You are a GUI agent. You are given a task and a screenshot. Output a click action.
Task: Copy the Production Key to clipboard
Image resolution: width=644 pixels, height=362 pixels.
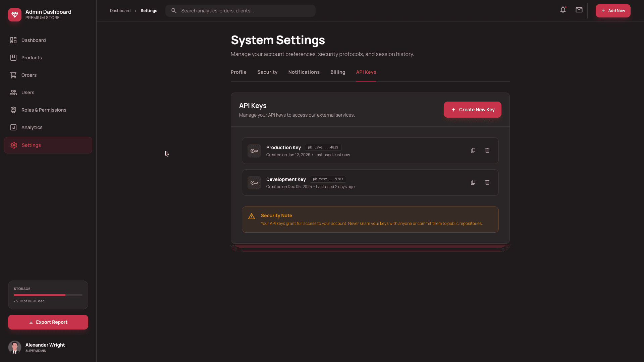[473, 150]
